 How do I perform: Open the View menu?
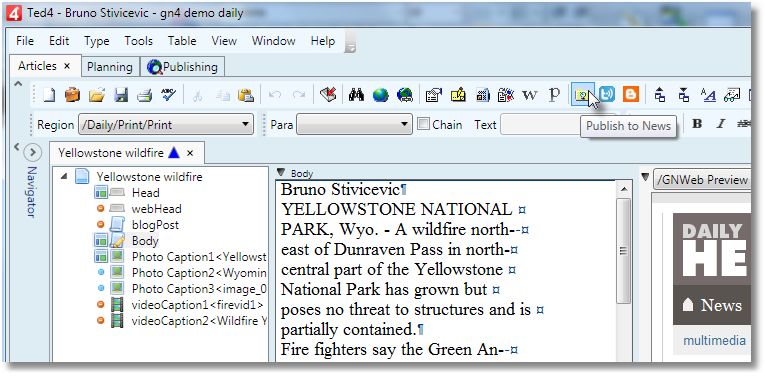pos(224,41)
